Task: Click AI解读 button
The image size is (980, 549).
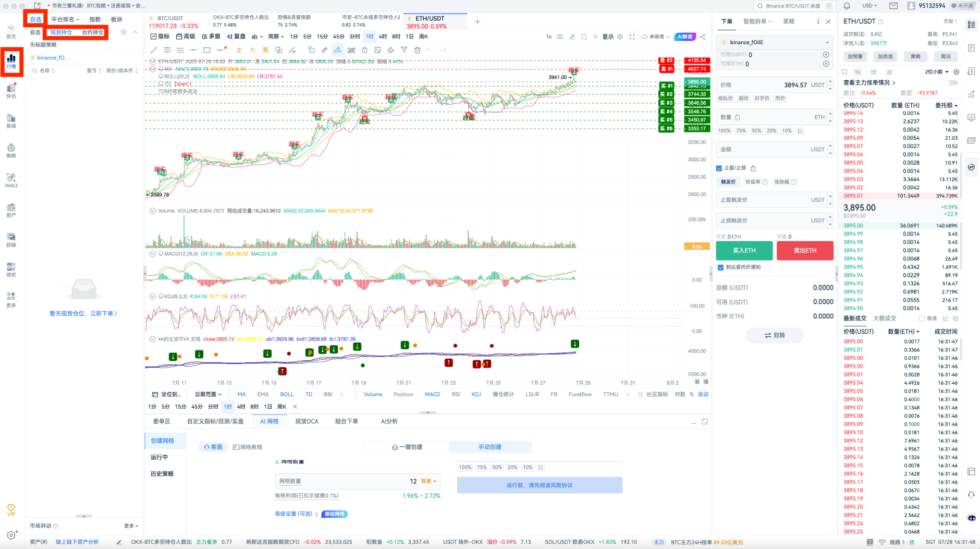Action: tap(685, 37)
